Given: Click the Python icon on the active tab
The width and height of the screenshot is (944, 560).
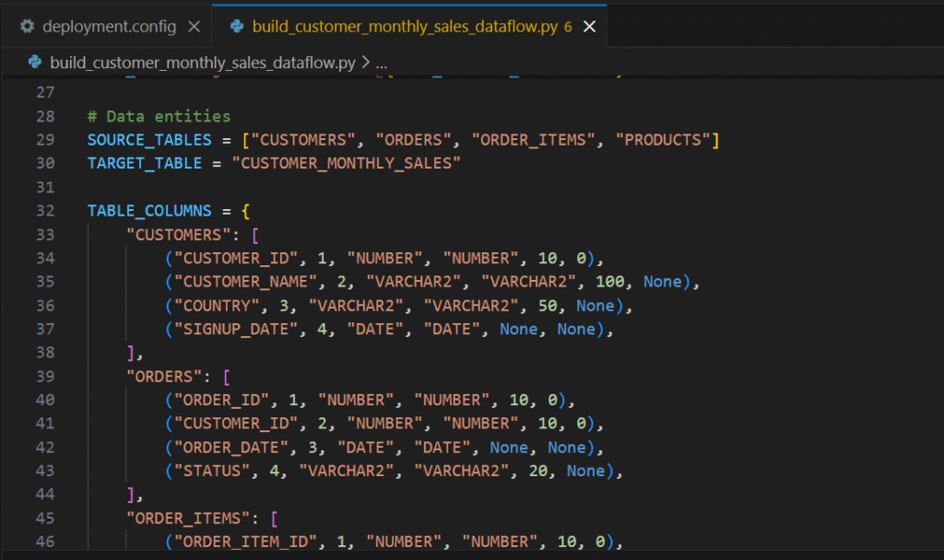Looking at the screenshot, I should point(237,27).
